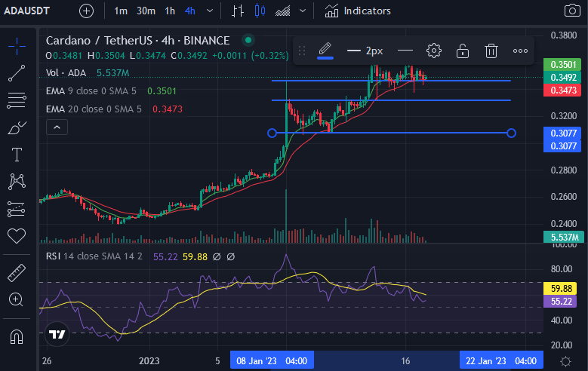Open drawing settings gear icon
This screenshot has width=588, height=371.
tap(434, 51)
